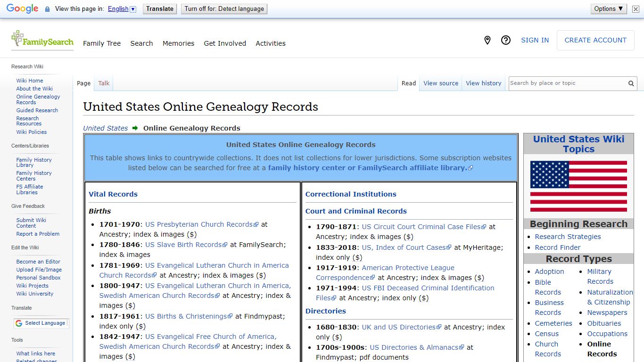The height and width of the screenshot is (362, 644).
Task: Open the Search menu
Action: (x=141, y=43)
